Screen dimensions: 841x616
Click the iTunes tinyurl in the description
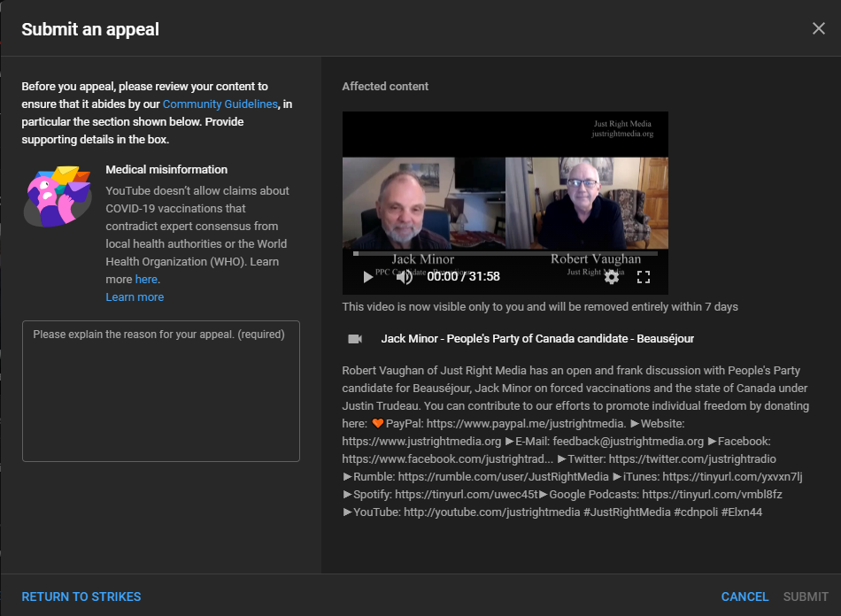click(732, 477)
